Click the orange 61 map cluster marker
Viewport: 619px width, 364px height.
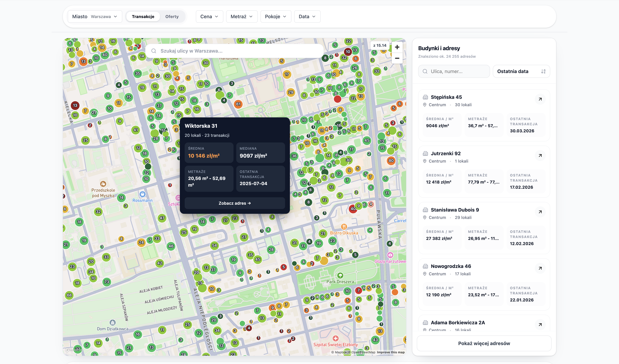238,104
